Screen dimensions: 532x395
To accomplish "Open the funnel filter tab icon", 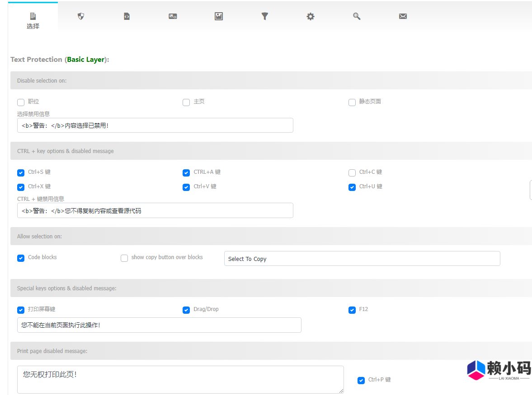I will click(x=265, y=16).
